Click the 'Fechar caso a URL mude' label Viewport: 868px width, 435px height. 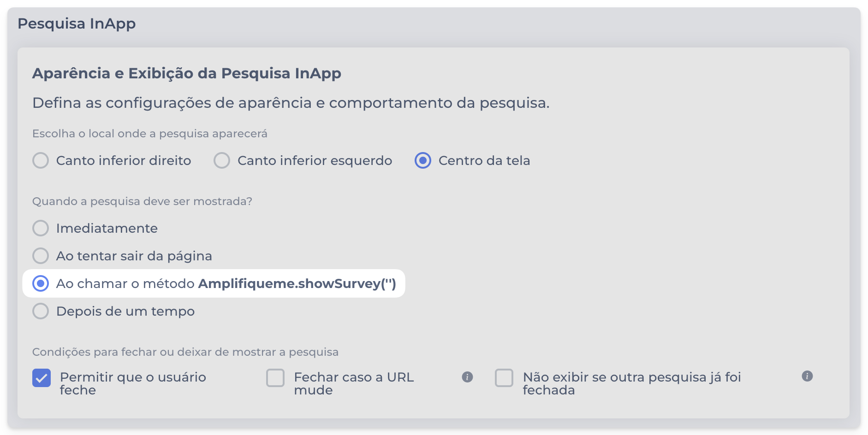coord(354,383)
